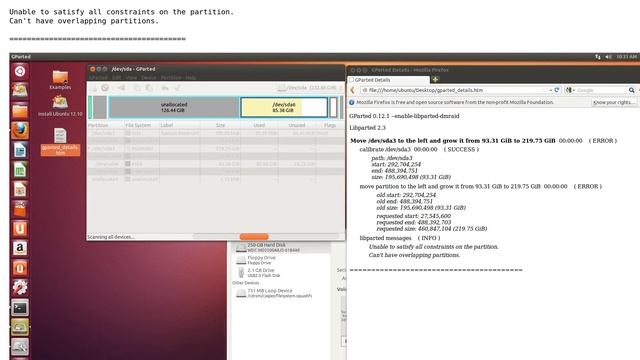Click GParted's Delete partition toolbar icon
Image resolution: width=640 pixels, height=360 pixels.
tap(105, 88)
